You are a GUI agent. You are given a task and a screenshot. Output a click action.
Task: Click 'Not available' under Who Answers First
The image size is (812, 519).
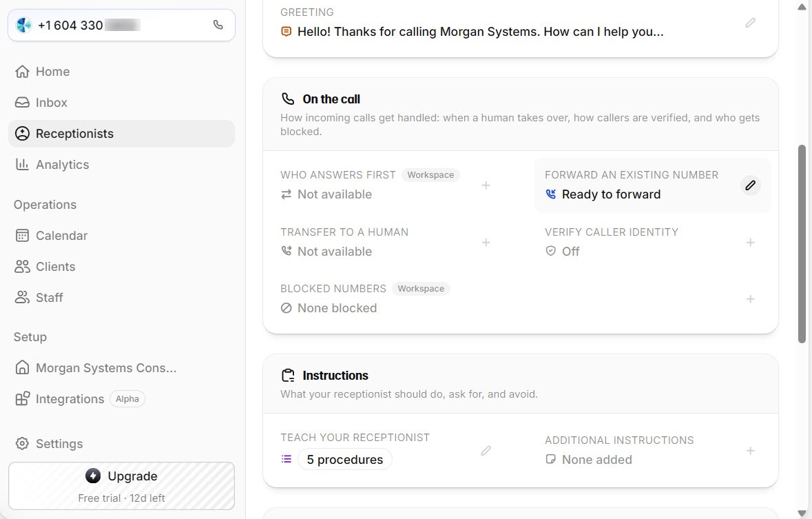tap(335, 194)
